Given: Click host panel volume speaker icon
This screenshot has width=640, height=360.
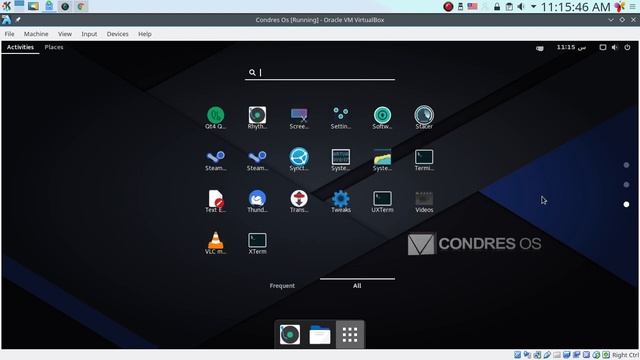Looking at the screenshot, I should pyautogui.click(x=521, y=7).
